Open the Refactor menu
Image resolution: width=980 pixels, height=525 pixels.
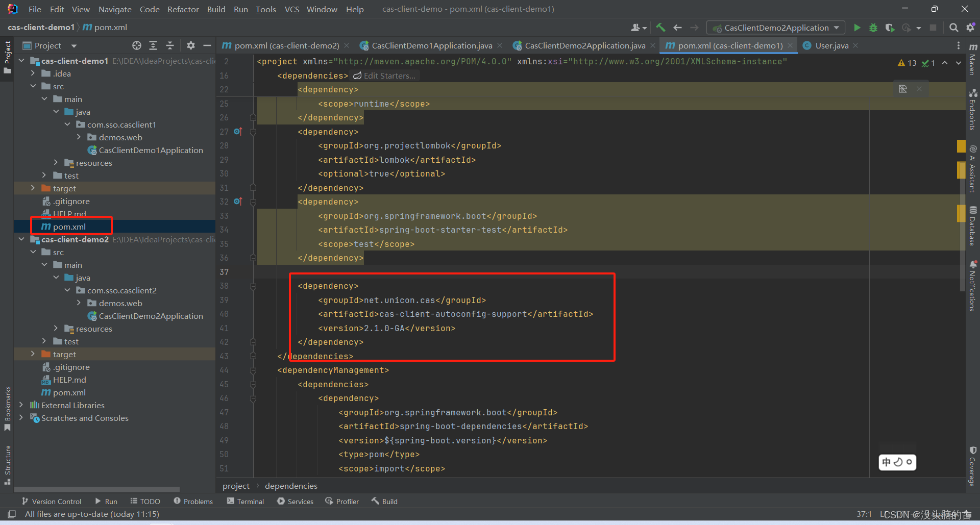point(183,9)
